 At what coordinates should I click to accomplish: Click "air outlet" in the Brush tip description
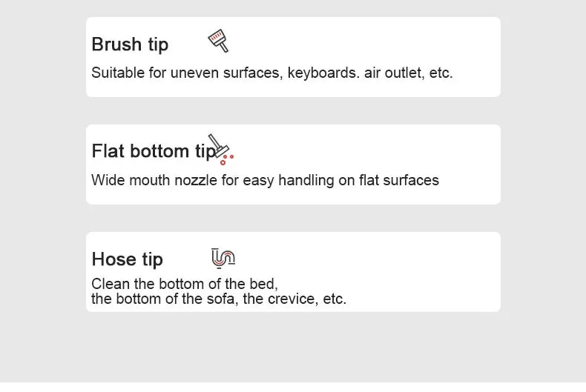[393, 73]
